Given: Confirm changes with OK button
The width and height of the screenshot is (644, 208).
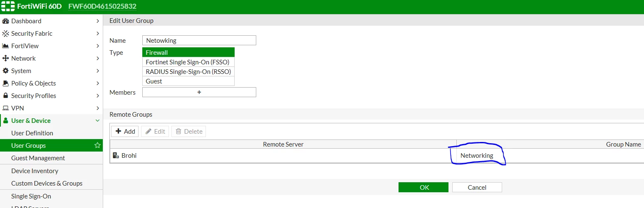Looking at the screenshot, I should (424, 187).
